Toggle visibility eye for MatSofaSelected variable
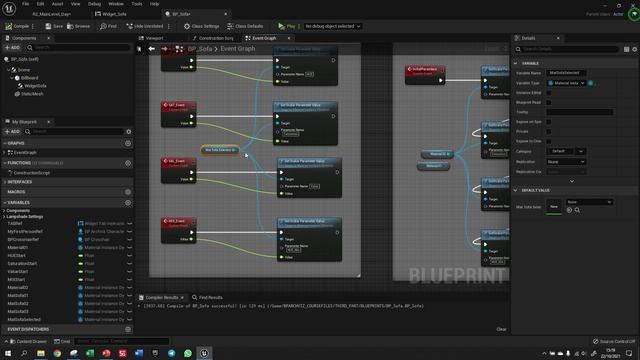Viewport: 640px width, 360px height. click(129, 320)
